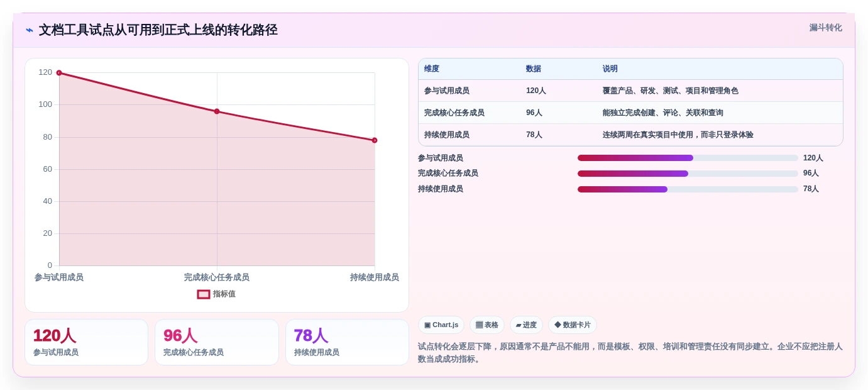Screen dimensions: 868x390
Task: Click the chart data point for 完成核心任务成员
Action: click(x=217, y=111)
